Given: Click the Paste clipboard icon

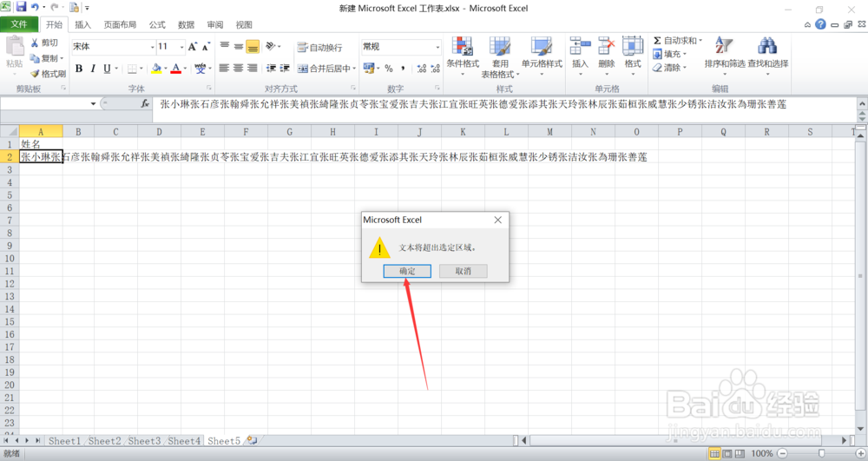Looking at the screenshot, I should click(x=15, y=47).
